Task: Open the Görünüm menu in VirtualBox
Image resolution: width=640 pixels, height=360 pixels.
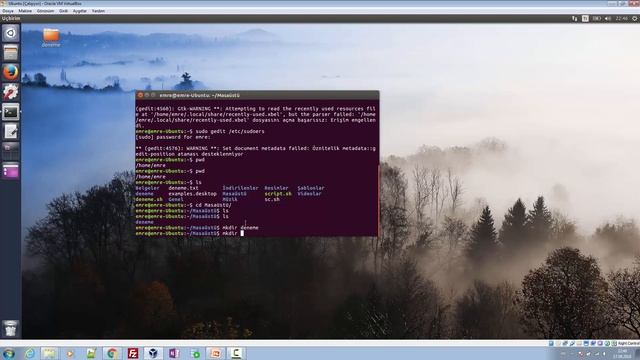Action: 45,11
